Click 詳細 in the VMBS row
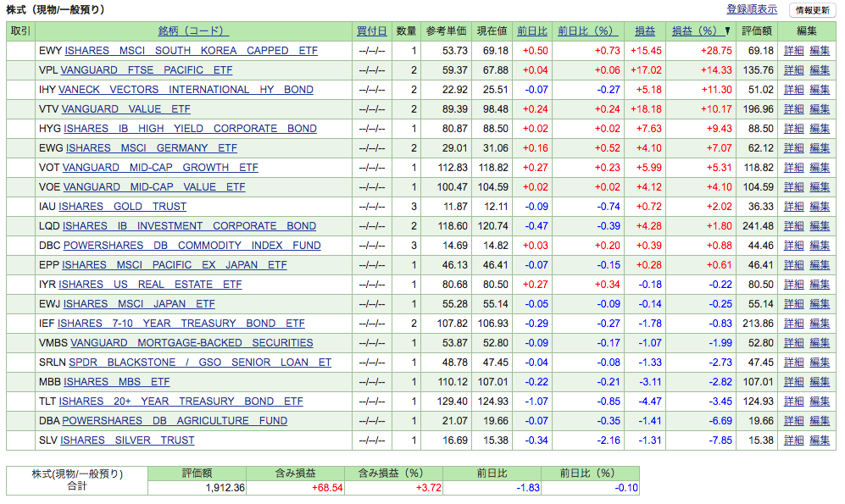Image resolution: width=845 pixels, height=504 pixels. 794,343
